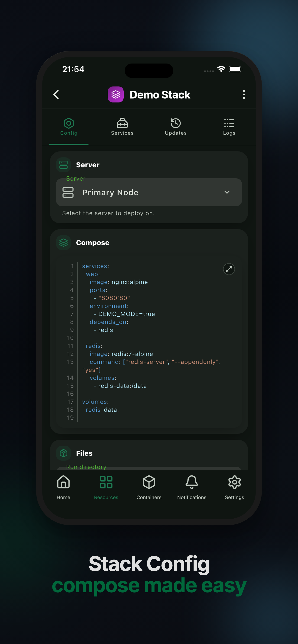This screenshot has width=298, height=644.
Task: Tap the purple Demo Stack layers icon
Action: [x=116, y=95]
